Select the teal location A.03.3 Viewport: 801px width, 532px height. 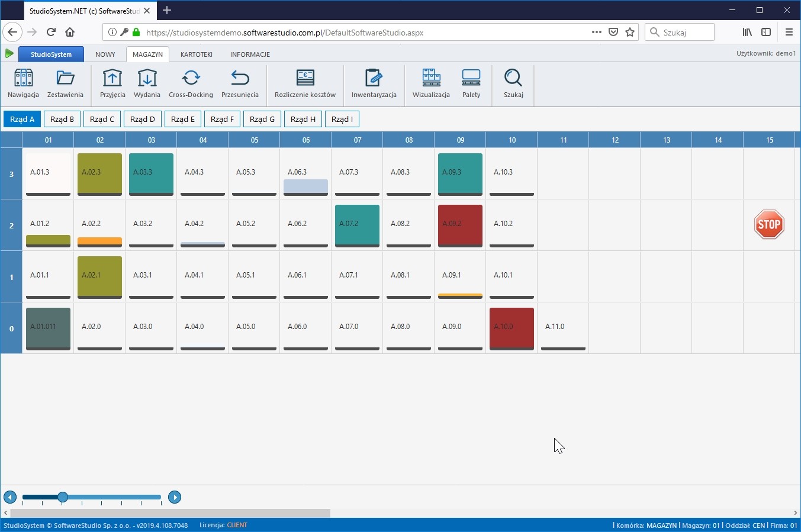click(151, 174)
